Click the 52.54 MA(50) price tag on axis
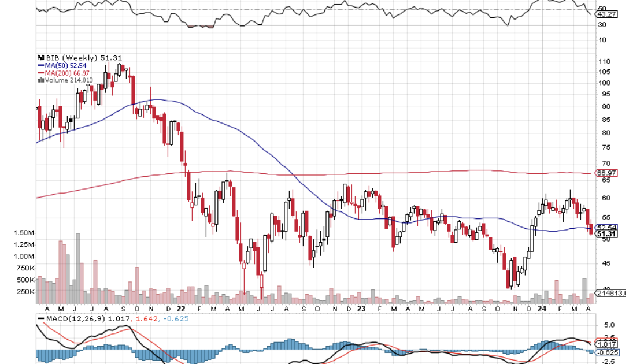The image size is (629, 364). pos(607,227)
